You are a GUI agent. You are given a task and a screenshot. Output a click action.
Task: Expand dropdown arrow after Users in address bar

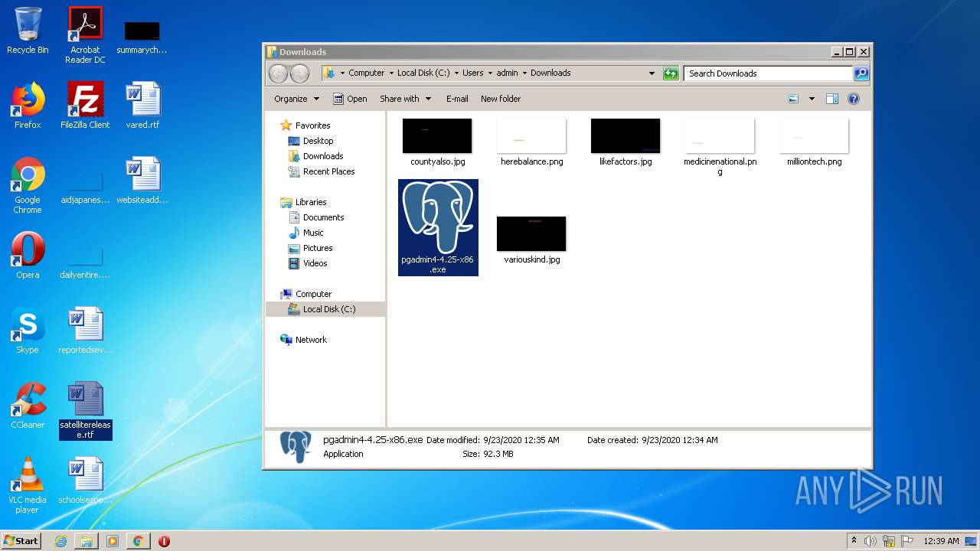point(490,73)
